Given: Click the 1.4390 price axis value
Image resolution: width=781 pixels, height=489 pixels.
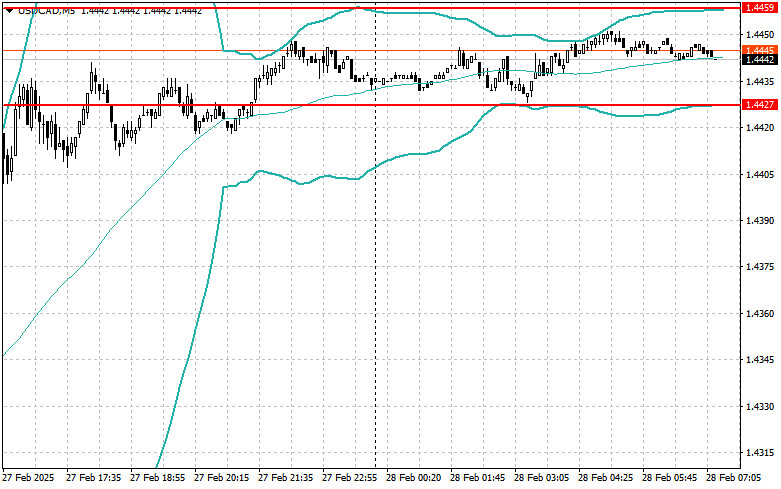Looking at the screenshot, I should click(x=760, y=221).
